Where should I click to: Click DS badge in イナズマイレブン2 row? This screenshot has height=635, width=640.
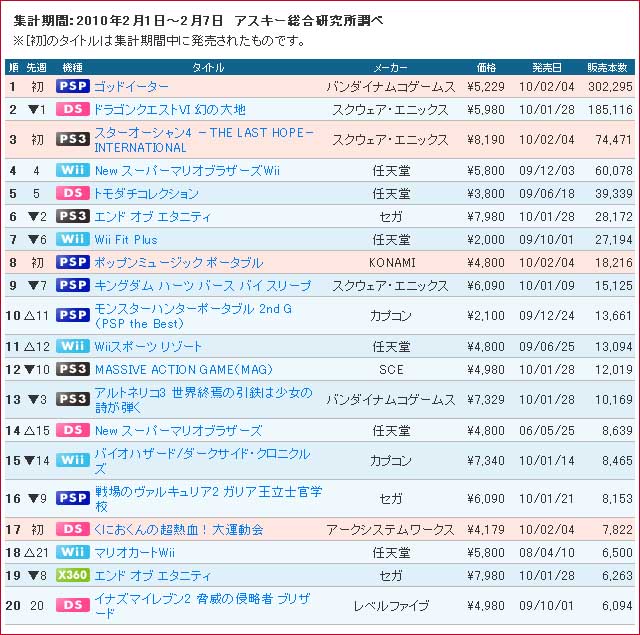click(73, 605)
